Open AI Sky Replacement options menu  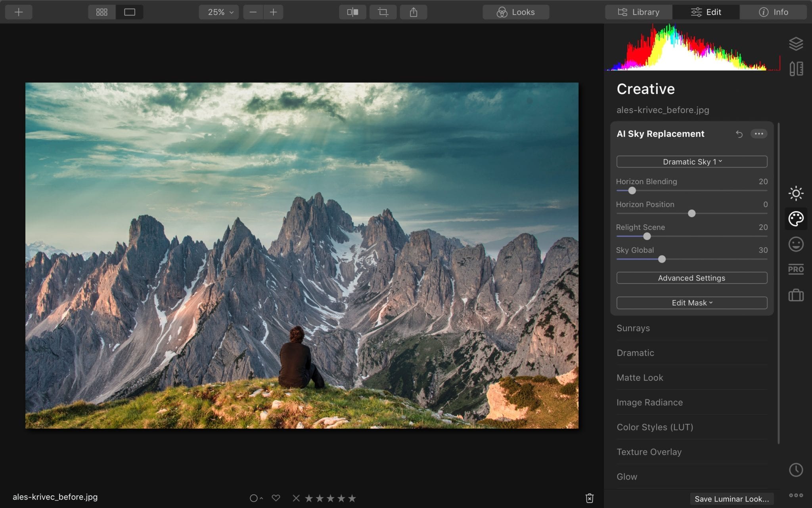pos(759,134)
